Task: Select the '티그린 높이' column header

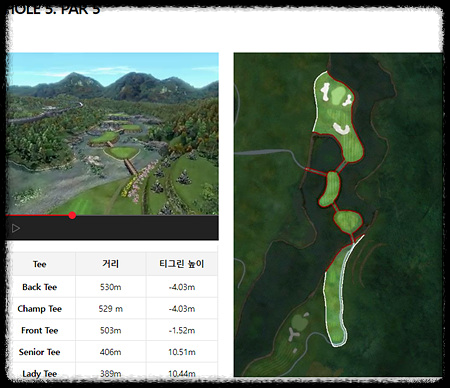Action: 182,264
